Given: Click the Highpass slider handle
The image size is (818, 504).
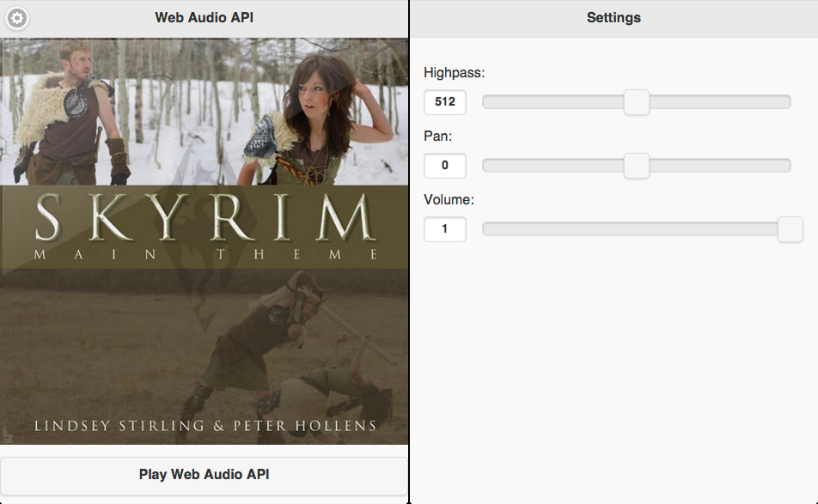Looking at the screenshot, I should click(637, 102).
